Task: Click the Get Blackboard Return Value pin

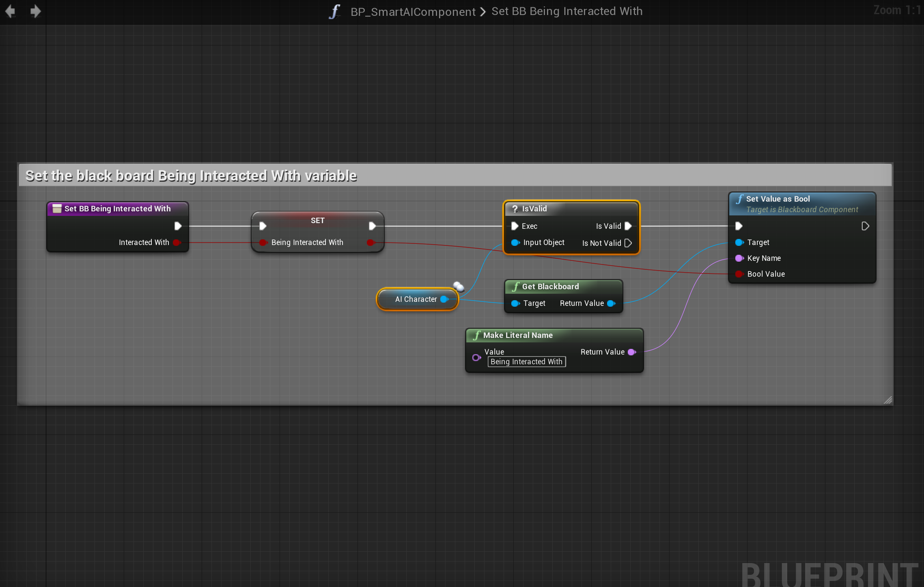Action: coord(611,303)
